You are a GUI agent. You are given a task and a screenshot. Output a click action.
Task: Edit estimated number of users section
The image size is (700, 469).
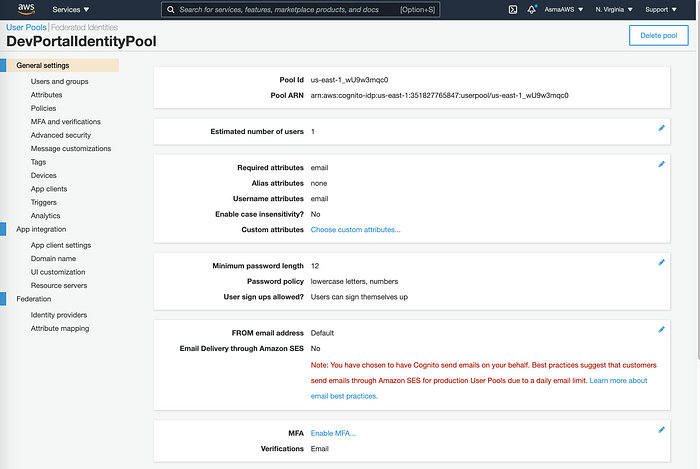click(x=661, y=128)
